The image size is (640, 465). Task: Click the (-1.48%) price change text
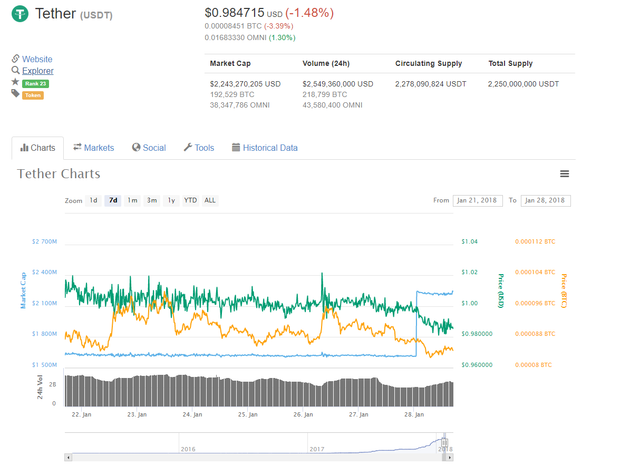click(309, 13)
